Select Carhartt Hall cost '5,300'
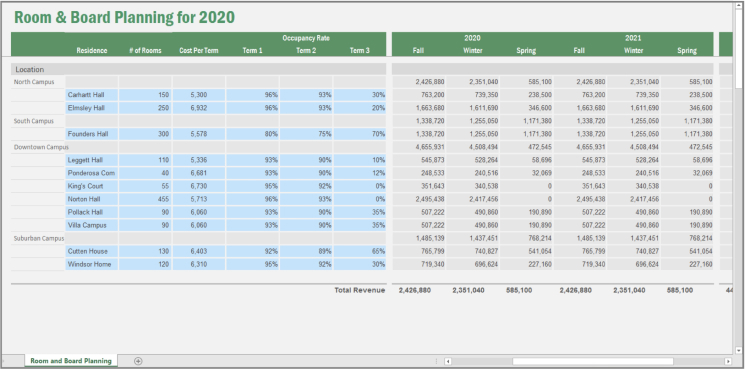Screen dimensions: 745x369 (199, 95)
